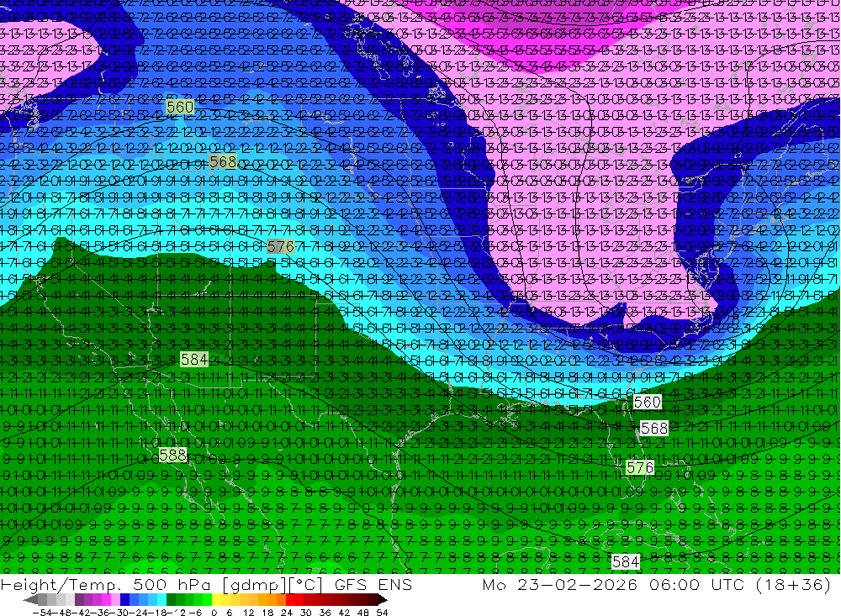Click the '24' legend tick label
The image size is (841, 616).
coord(287,613)
